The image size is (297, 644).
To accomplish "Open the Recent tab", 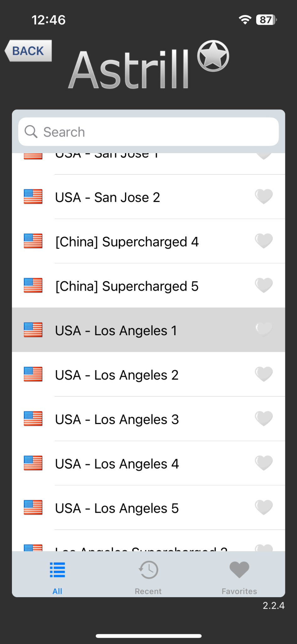I will [148, 577].
